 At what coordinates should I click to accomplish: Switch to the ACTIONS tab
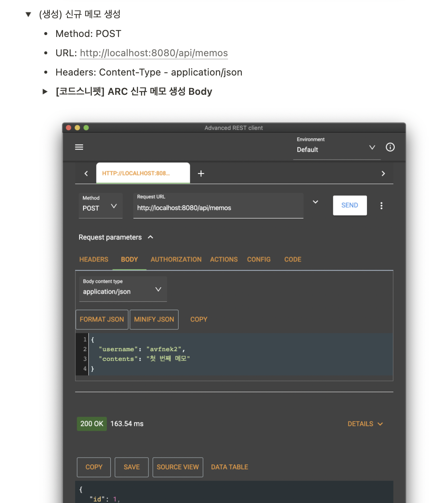click(x=224, y=260)
